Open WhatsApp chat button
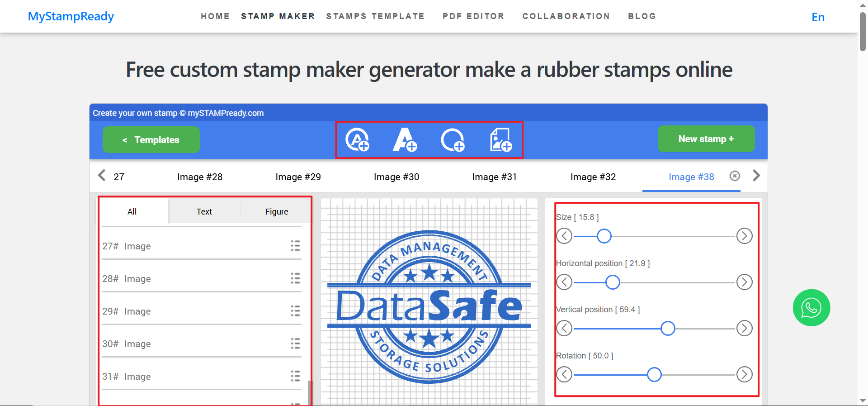868x406 pixels. [811, 308]
